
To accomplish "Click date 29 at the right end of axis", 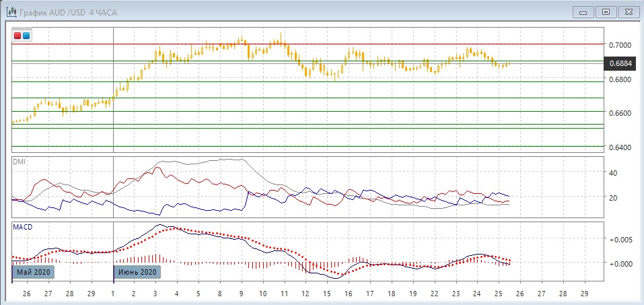I will 584,294.
